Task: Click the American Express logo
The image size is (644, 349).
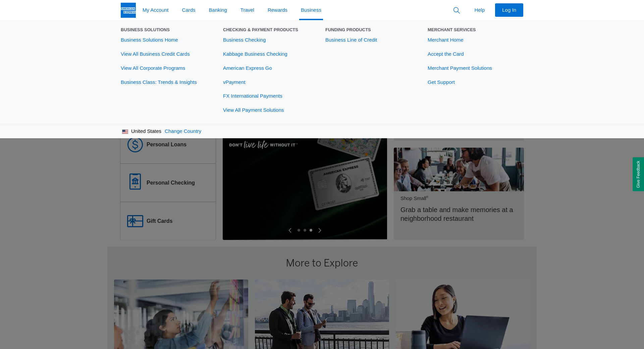Action: pos(128,10)
